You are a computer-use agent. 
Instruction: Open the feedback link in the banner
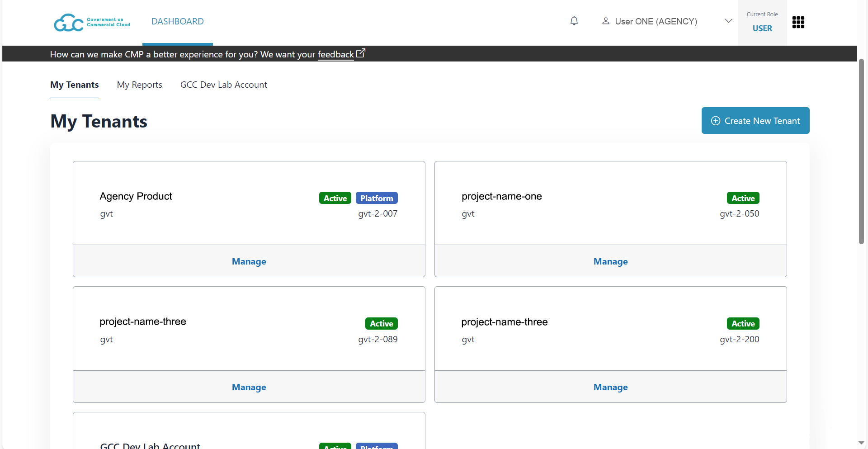point(335,54)
